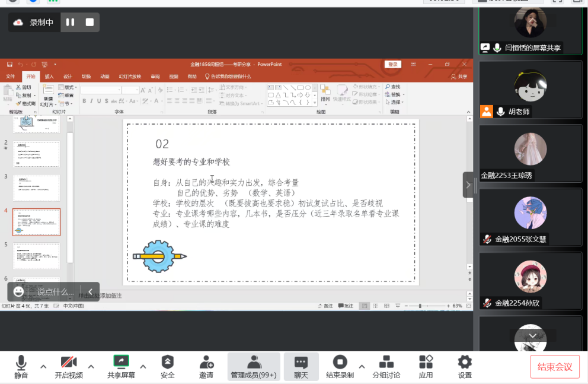Click PowerPoint zoom slider in status bar
The height and width of the screenshot is (384, 588).
point(420,306)
